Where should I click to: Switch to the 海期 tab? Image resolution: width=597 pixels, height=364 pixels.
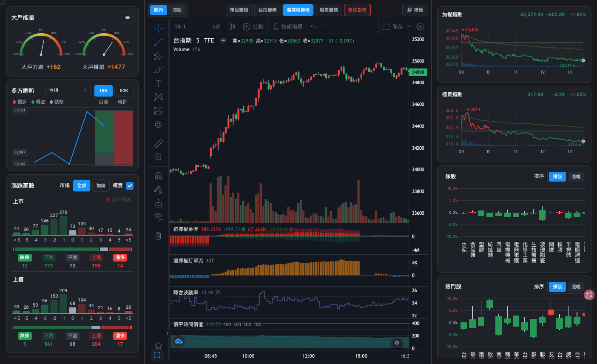pyautogui.click(x=177, y=10)
